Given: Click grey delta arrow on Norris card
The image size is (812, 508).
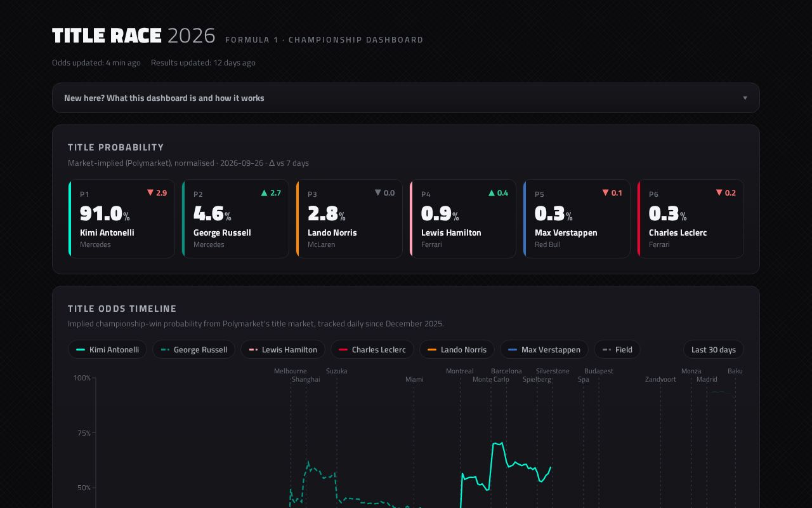Looking at the screenshot, I should 378,192.
